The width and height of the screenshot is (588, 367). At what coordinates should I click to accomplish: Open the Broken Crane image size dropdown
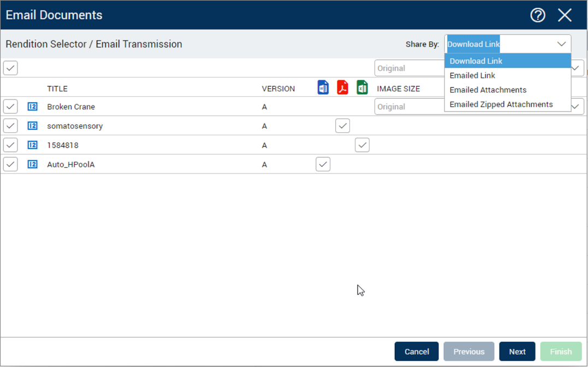point(577,106)
